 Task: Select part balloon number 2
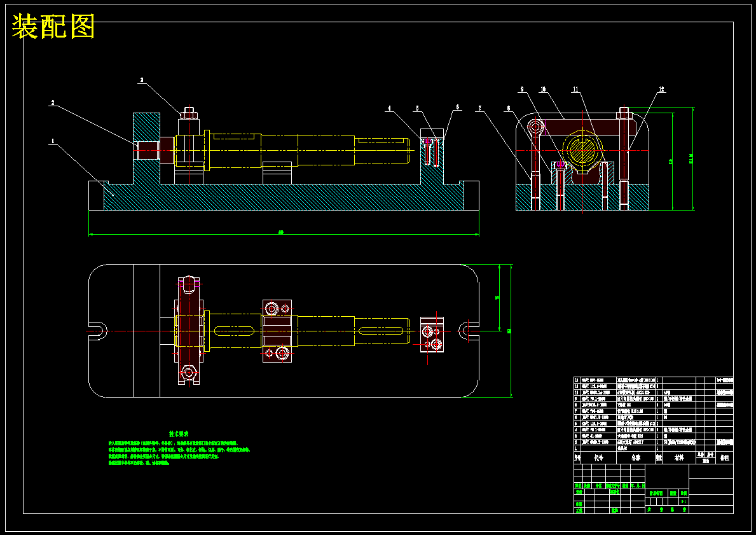(53, 102)
